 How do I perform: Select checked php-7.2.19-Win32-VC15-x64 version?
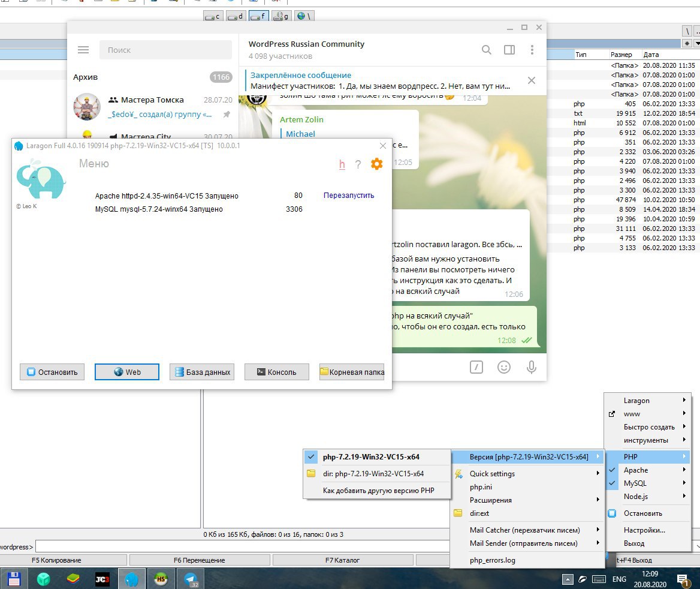click(377, 456)
